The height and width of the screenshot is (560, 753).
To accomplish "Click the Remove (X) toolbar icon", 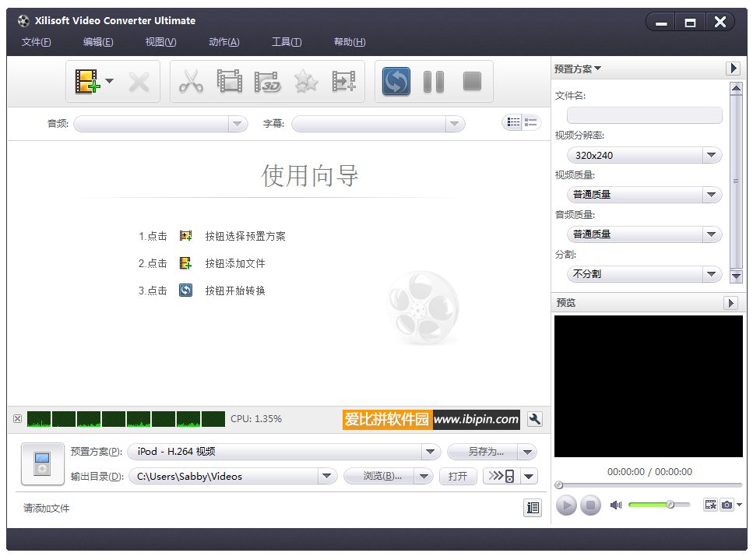I will 139,82.
